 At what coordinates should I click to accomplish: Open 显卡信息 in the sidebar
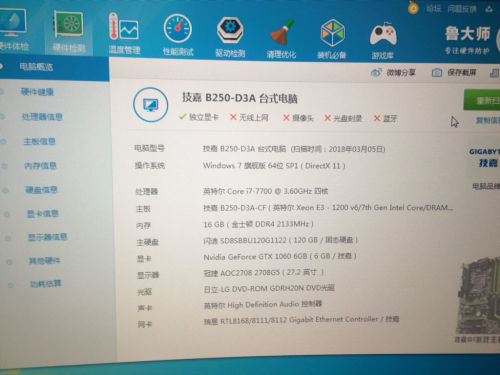tap(42, 214)
